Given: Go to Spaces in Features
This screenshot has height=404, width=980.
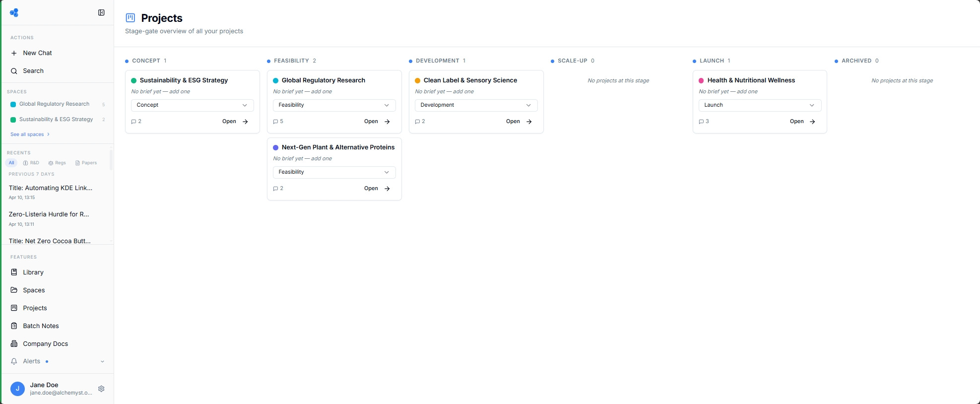Looking at the screenshot, I should 58,290.
